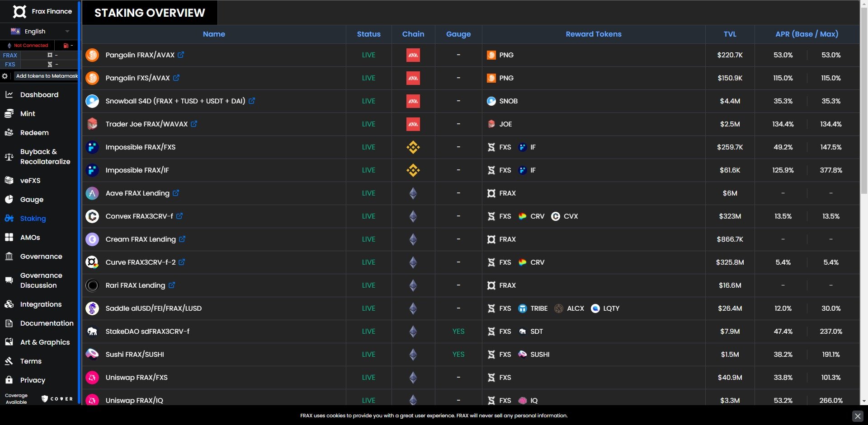
Task: Click scrollbar down arrow at bottom right
Action: click(x=864, y=401)
